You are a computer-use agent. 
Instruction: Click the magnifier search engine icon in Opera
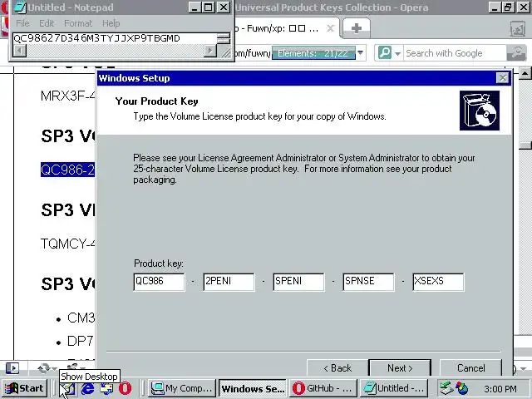[385, 53]
